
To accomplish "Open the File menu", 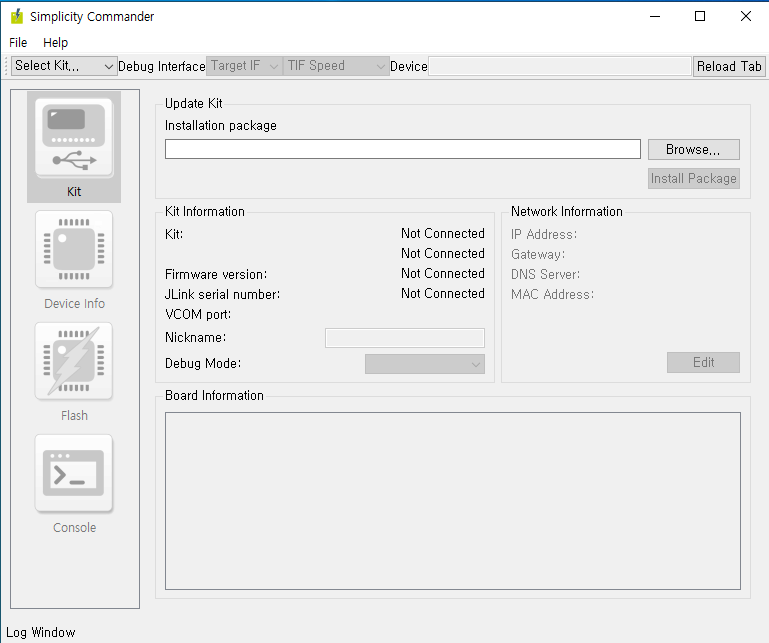I will pyautogui.click(x=18, y=43).
